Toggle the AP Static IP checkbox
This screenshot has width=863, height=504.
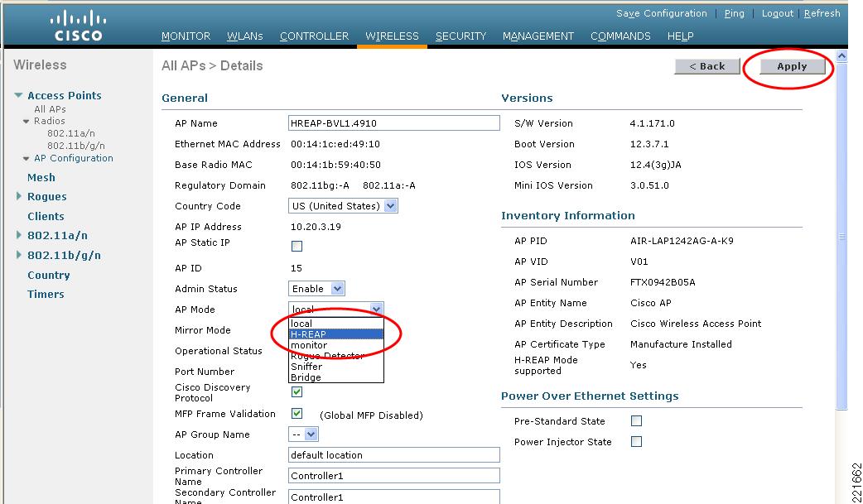pos(297,246)
